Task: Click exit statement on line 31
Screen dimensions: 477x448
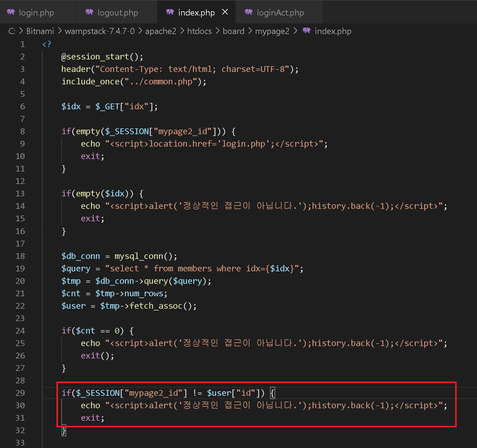Action: point(93,418)
